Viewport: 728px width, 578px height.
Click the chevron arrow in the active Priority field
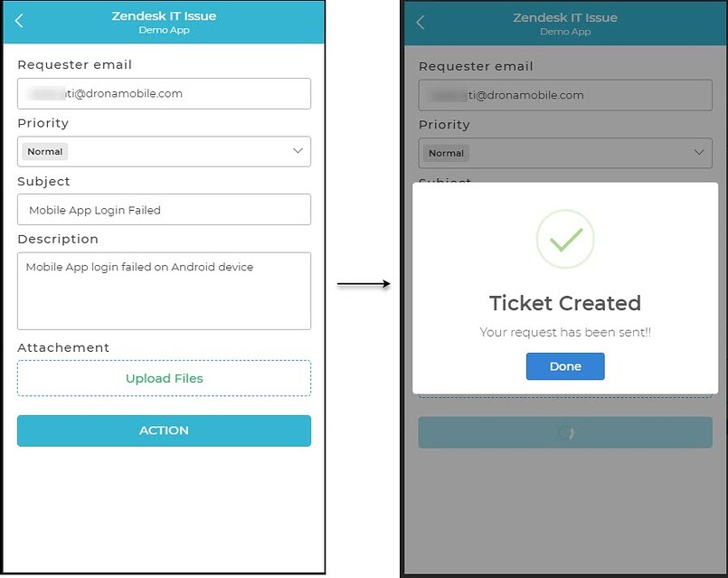298,151
